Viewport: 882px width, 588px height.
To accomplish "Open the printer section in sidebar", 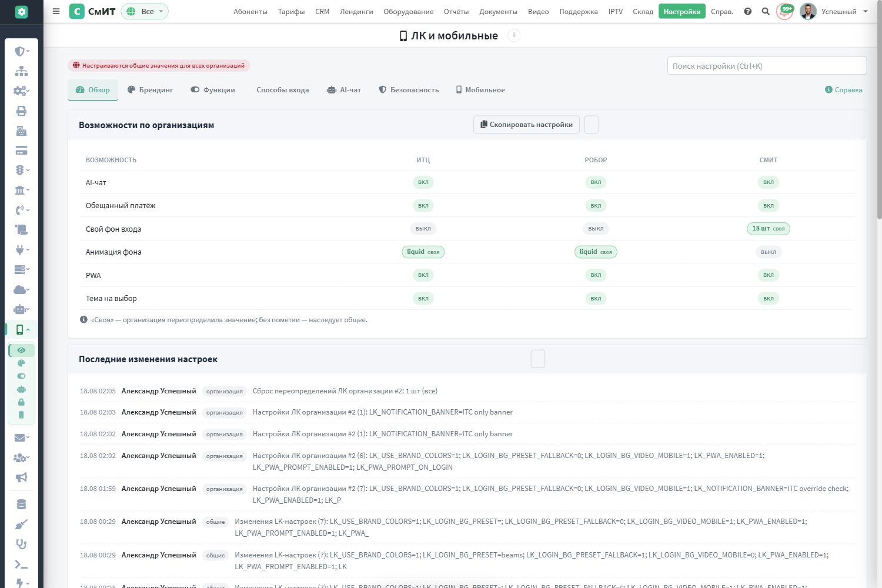I will pyautogui.click(x=21, y=111).
